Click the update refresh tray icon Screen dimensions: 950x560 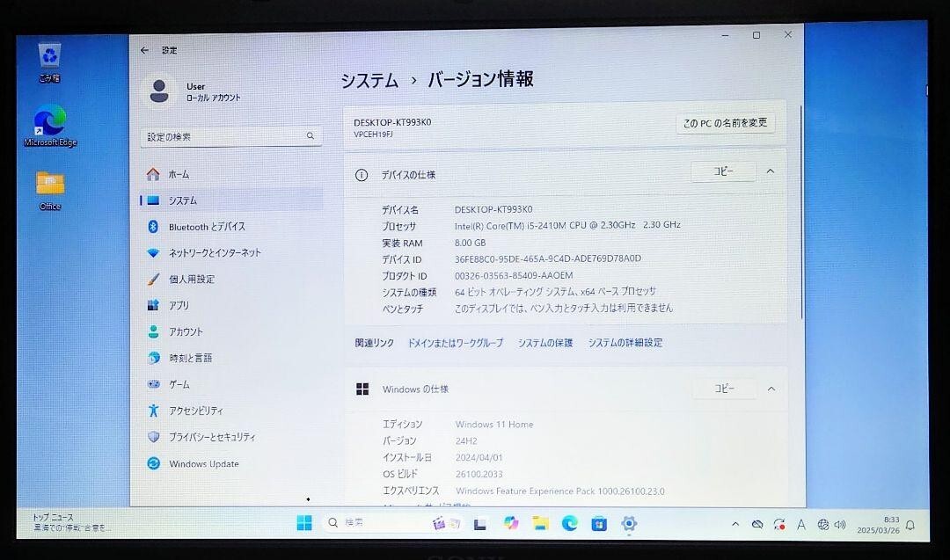[x=779, y=525]
